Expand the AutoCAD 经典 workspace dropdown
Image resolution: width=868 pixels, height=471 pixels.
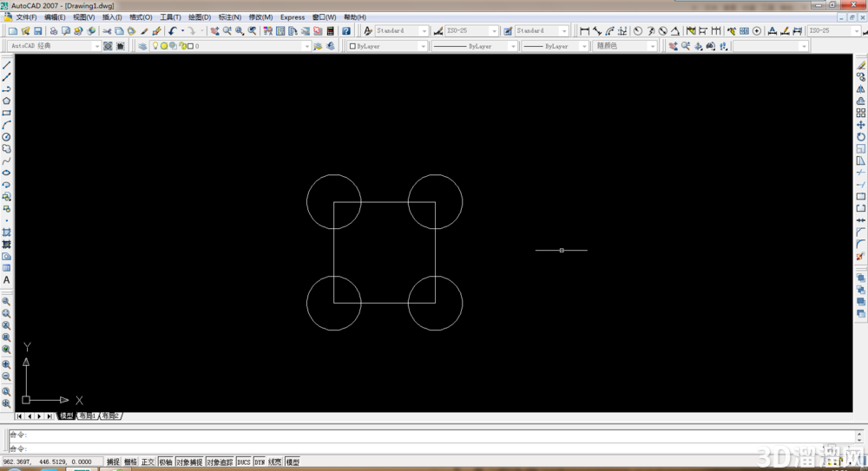pyautogui.click(x=54, y=46)
